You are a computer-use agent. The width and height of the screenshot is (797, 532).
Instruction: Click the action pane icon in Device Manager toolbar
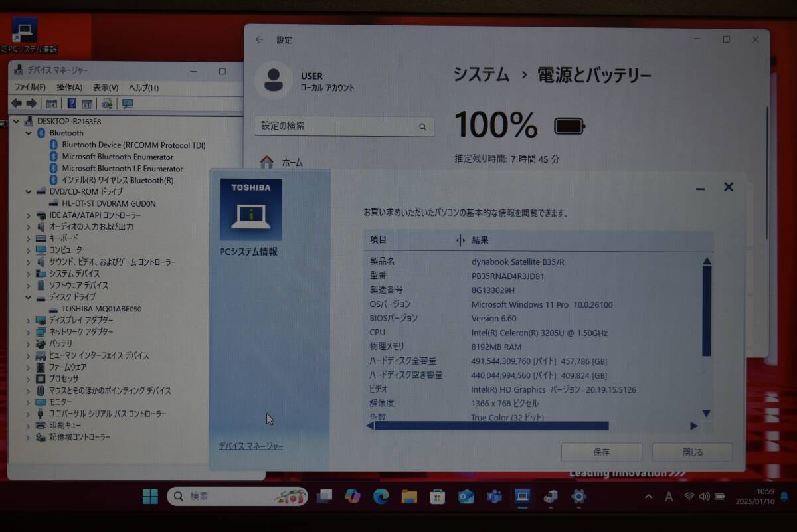[x=86, y=104]
